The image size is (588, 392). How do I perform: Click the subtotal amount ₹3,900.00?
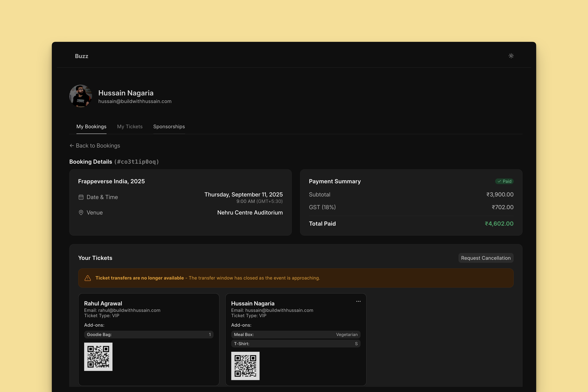click(x=500, y=195)
